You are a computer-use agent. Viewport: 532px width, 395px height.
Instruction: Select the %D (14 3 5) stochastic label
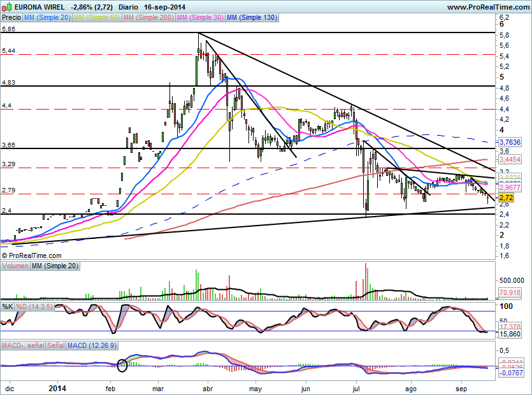pos(34,307)
